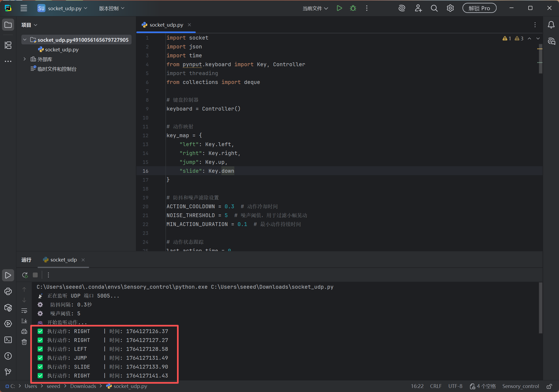Open the Terminal tool window
The height and width of the screenshot is (392, 559).
tap(8, 340)
